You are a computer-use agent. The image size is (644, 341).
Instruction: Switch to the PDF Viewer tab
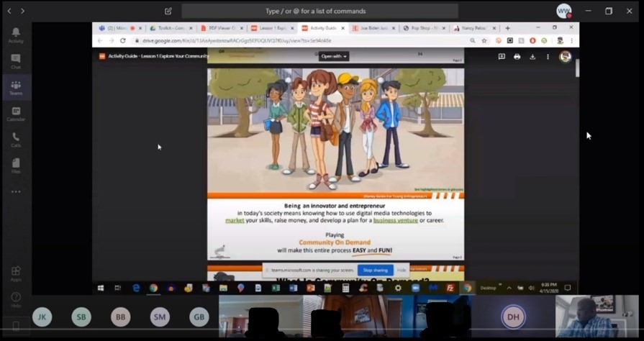click(x=222, y=28)
